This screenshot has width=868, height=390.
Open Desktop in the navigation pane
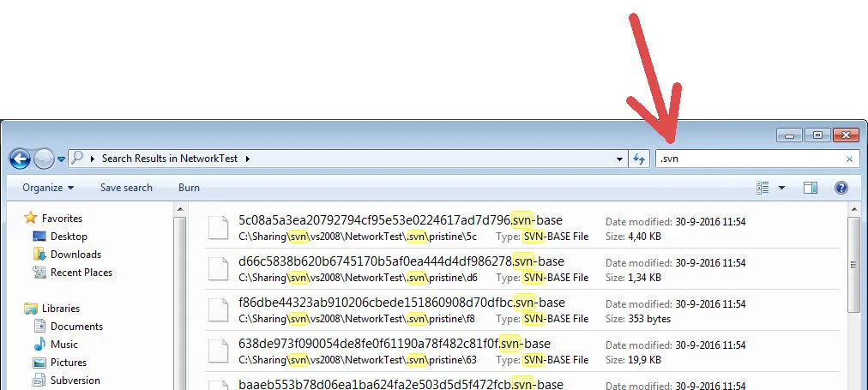tap(69, 237)
